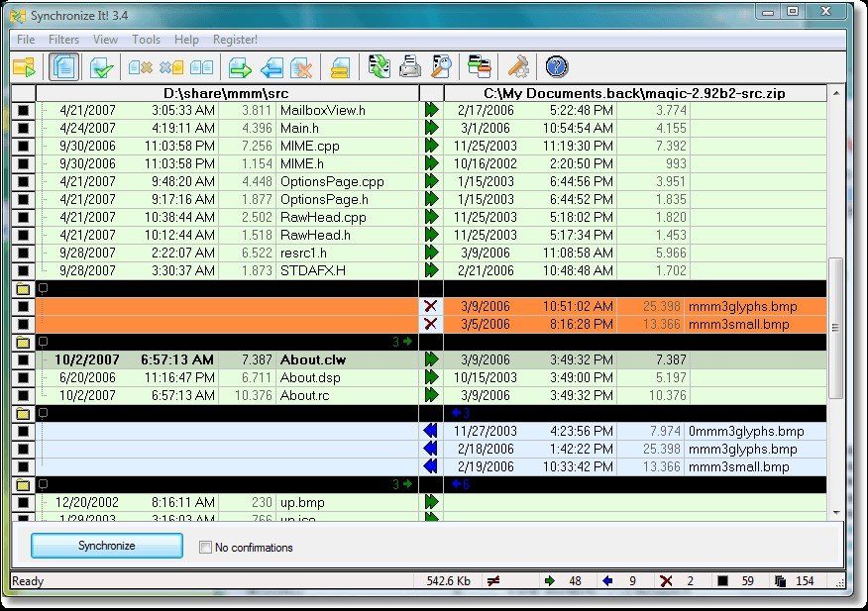This screenshot has height=611, width=868.
Task: Enable the No confirmations checkbox
Action: pos(205,548)
